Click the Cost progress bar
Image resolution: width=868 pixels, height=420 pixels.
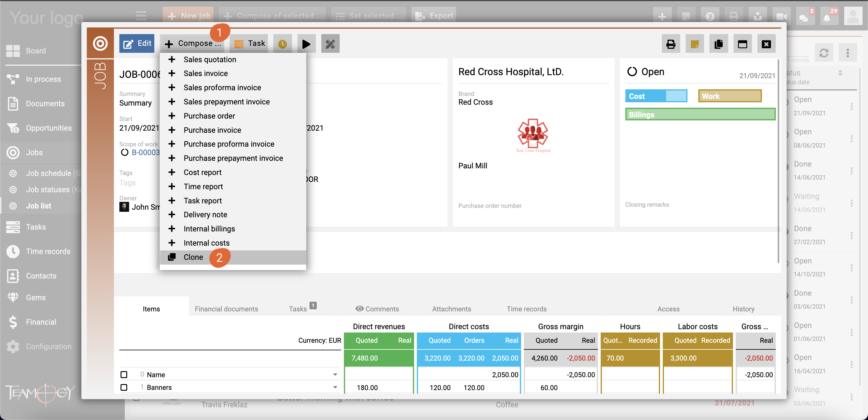point(656,96)
